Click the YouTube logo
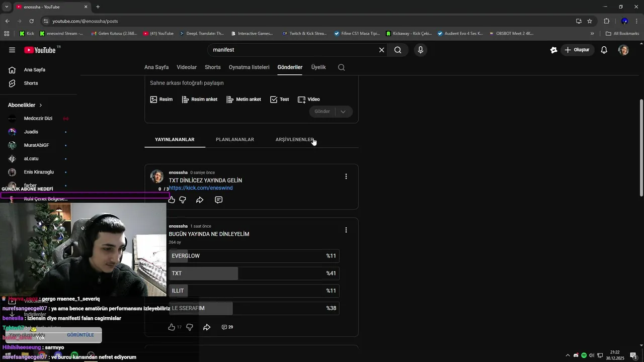Screen dimensions: 644x362 tap(40, 50)
